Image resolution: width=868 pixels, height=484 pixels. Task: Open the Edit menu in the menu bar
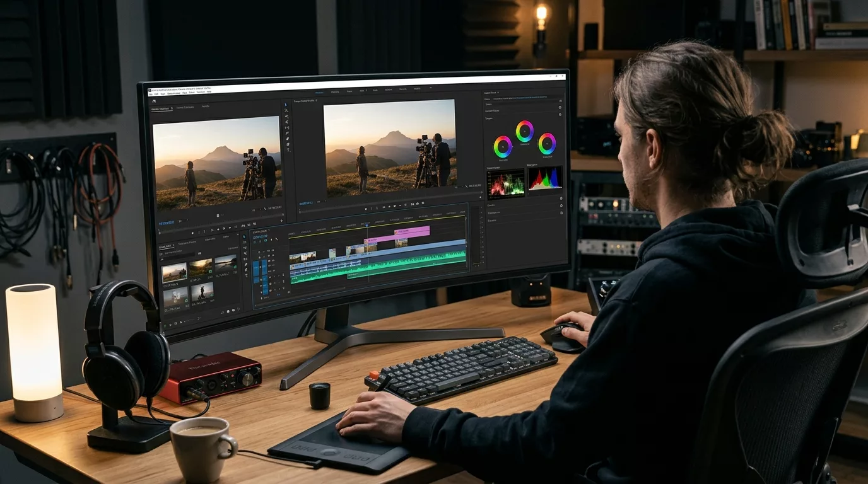(x=158, y=94)
